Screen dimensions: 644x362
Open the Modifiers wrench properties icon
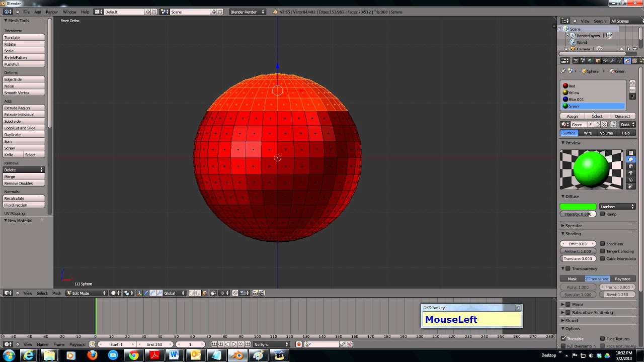coord(612,61)
